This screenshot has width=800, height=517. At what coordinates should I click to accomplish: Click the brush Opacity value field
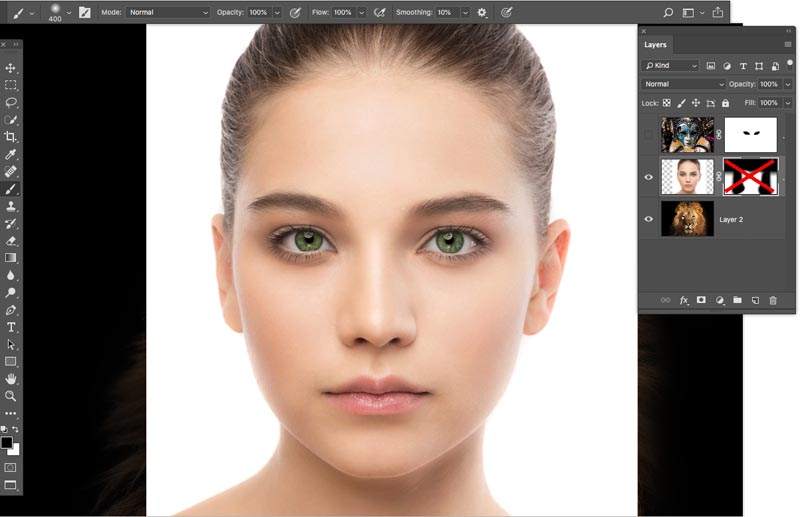pyautogui.click(x=258, y=12)
